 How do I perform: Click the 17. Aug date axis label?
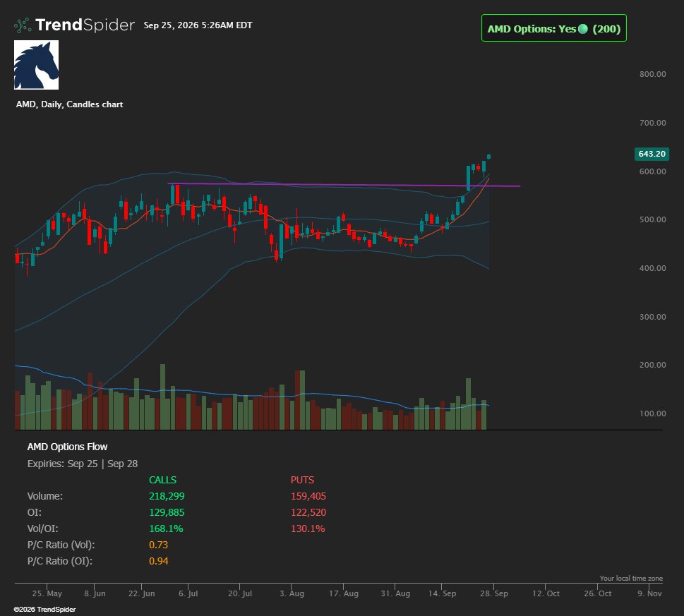click(344, 593)
